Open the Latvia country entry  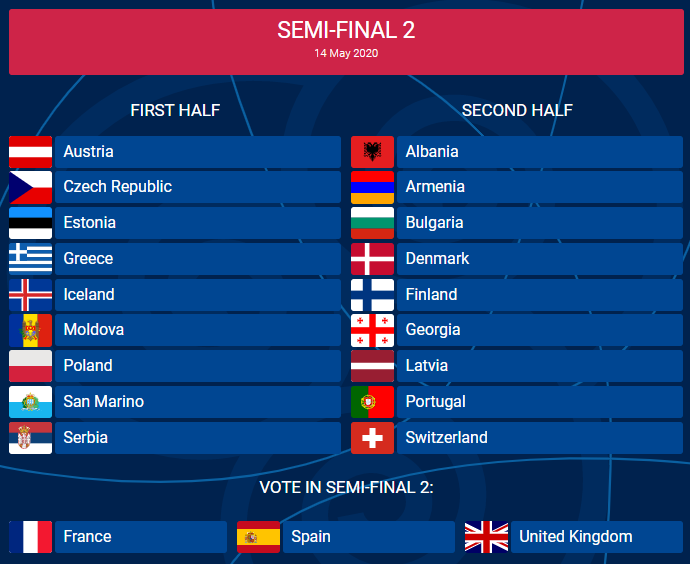(539, 366)
